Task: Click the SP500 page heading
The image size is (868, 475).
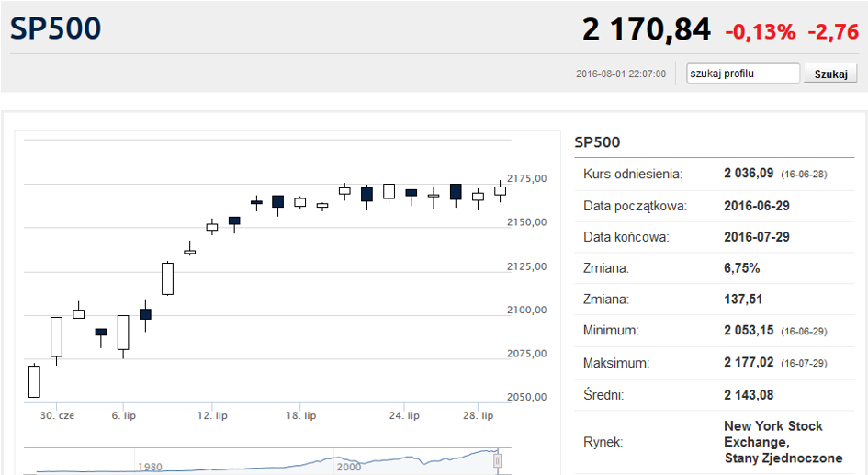Action: pos(55,28)
